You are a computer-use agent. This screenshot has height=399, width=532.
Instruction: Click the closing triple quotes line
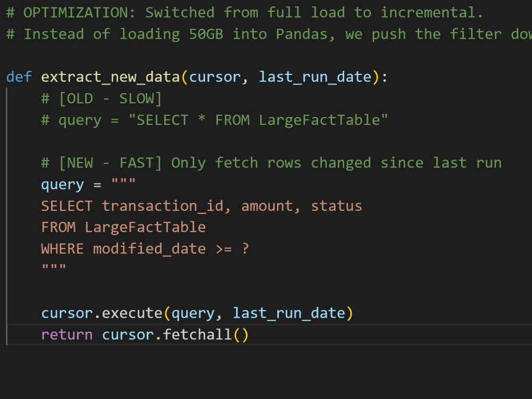(54, 268)
